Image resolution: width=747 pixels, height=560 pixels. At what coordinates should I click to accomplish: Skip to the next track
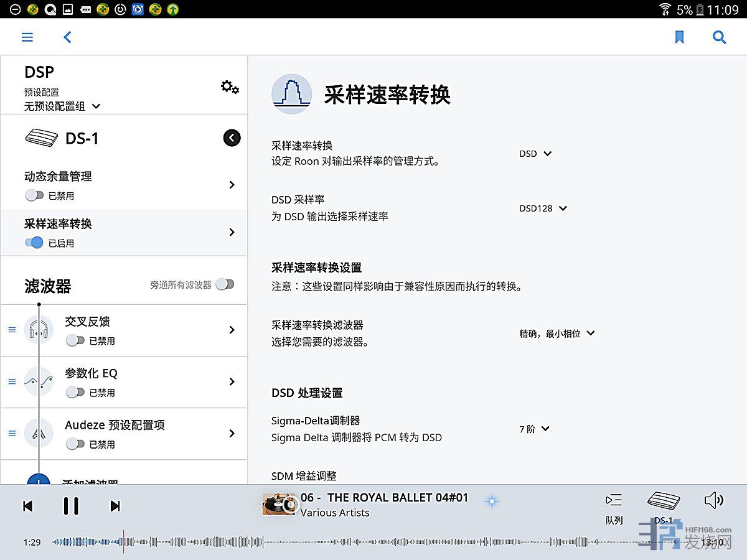point(115,506)
